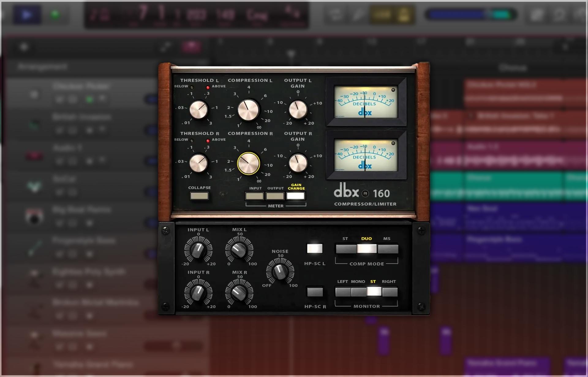Click the Threshold R Below LED
The image size is (588, 377).
pos(192,141)
